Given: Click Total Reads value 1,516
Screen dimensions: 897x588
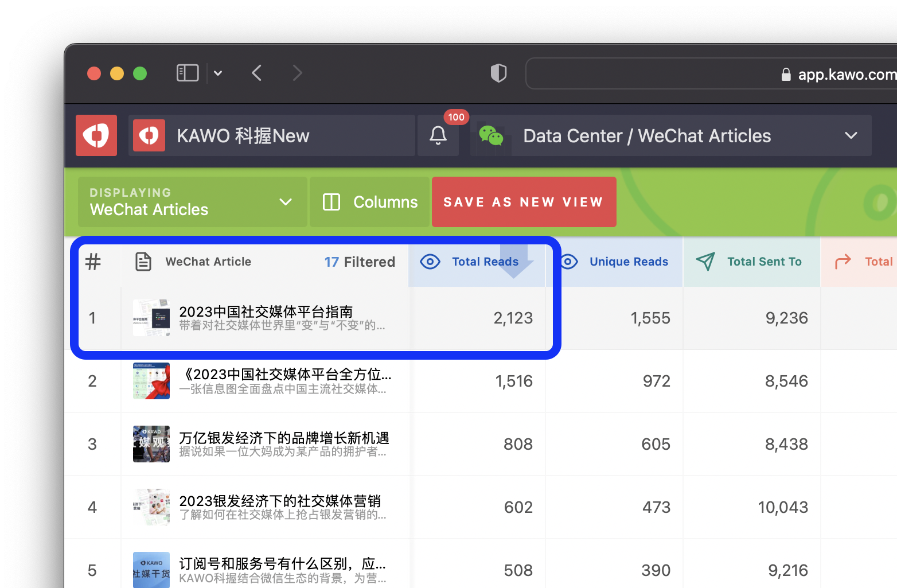Looking at the screenshot, I should (514, 381).
